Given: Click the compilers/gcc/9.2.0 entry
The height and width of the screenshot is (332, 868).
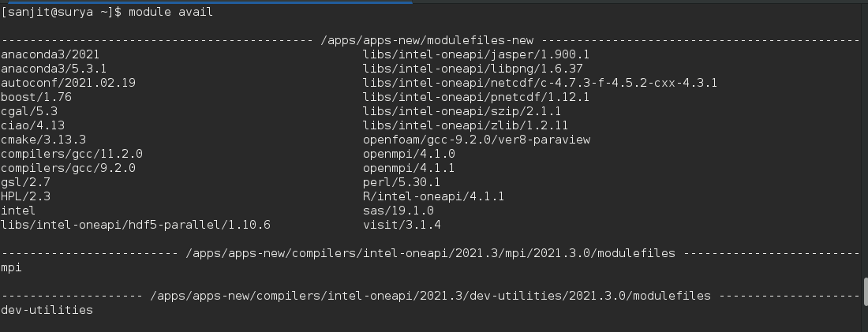Looking at the screenshot, I should (x=68, y=168).
